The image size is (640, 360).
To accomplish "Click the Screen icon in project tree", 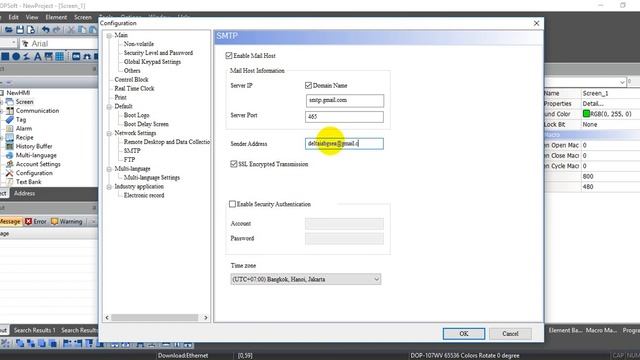I will 9,102.
